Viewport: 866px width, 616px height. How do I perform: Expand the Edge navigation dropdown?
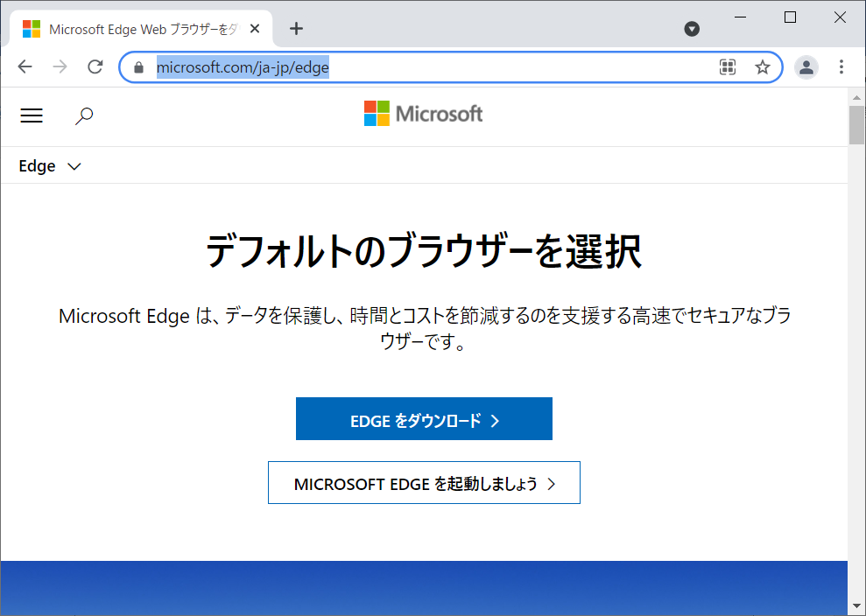tap(50, 166)
